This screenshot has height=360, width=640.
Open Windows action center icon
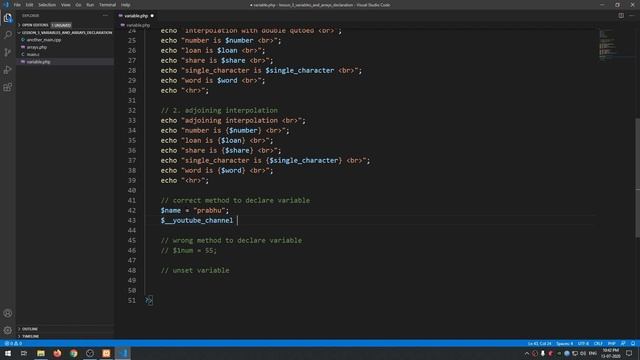point(629,353)
